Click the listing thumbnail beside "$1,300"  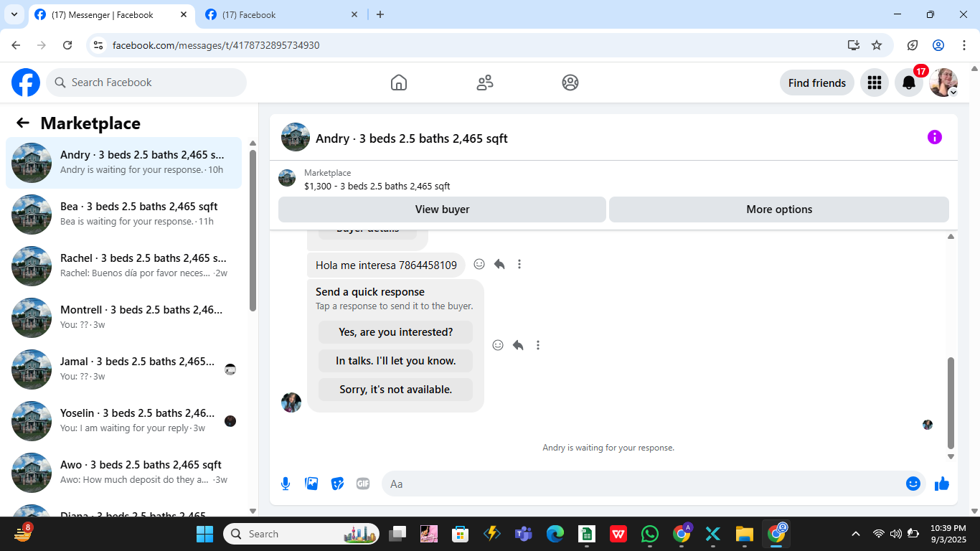[x=287, y=178]
